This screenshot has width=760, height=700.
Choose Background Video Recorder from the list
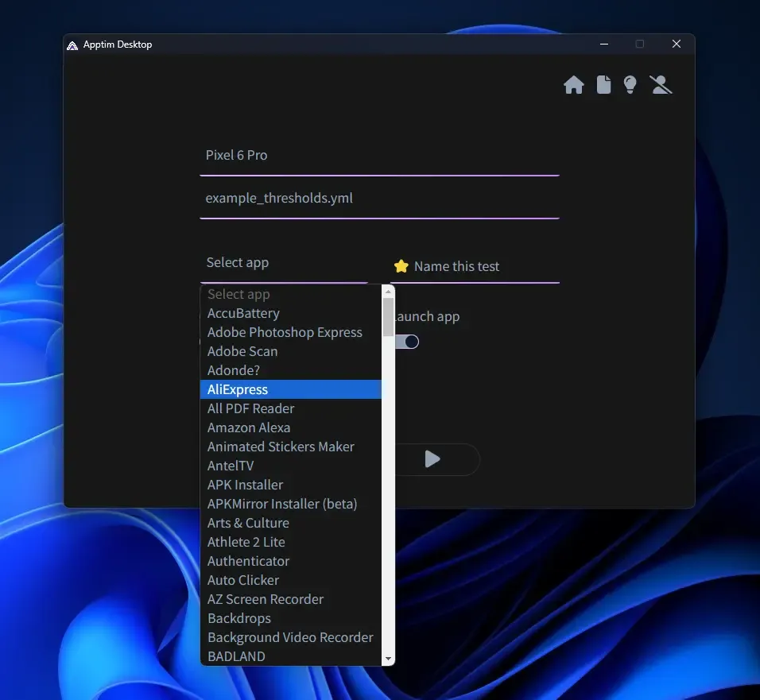(291, 637)
